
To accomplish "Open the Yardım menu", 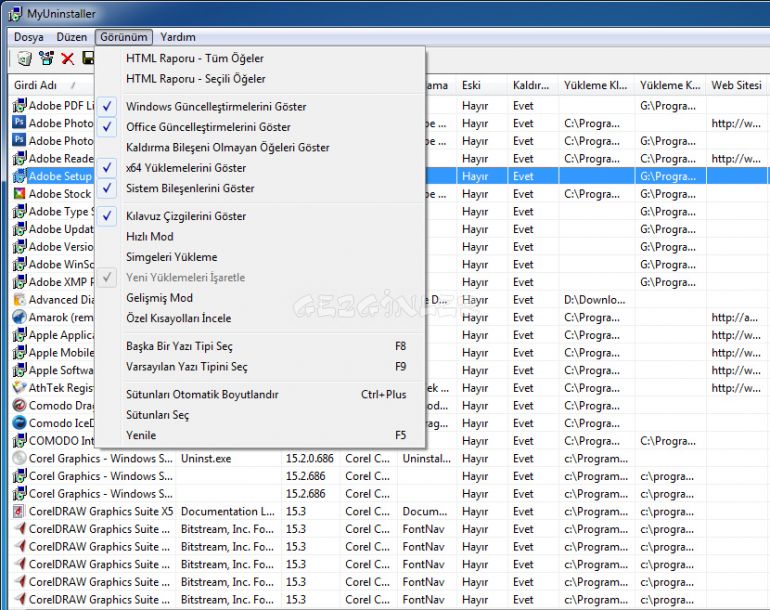I will pyautogui.click(x=178, y=37).
